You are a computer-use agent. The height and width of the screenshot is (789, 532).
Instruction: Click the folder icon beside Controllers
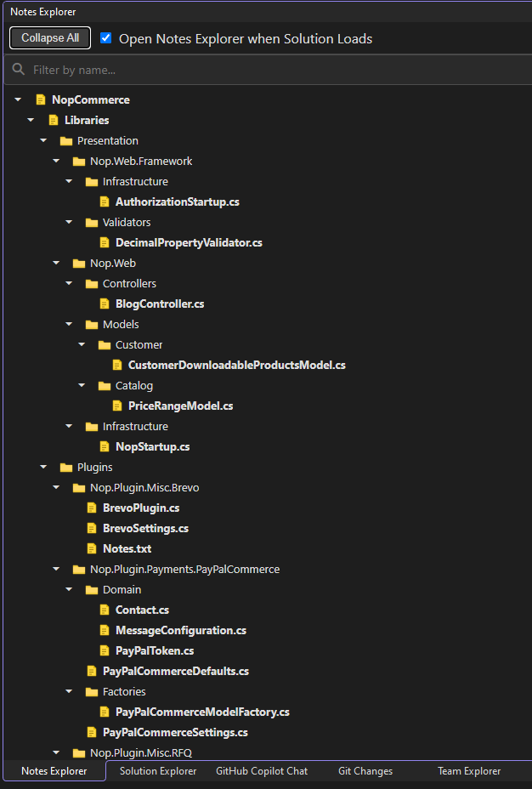[92, 284]
